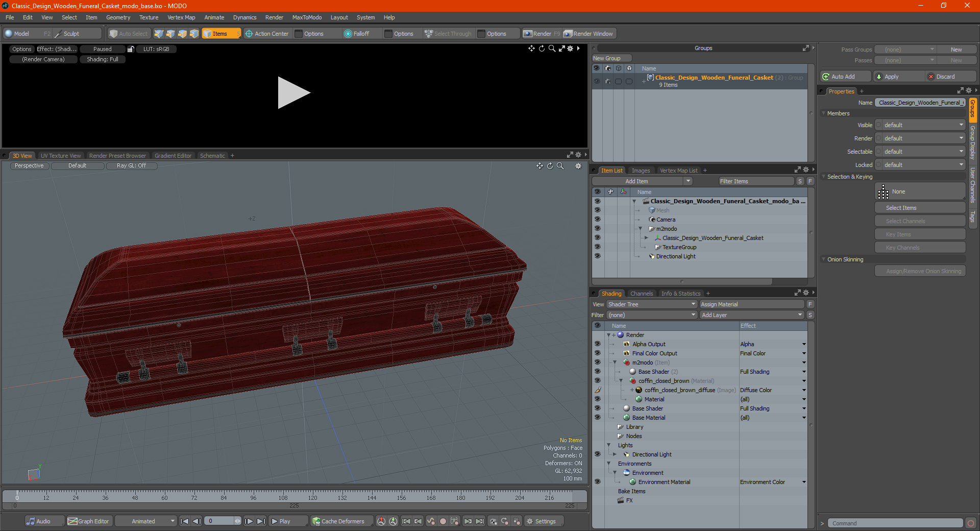Open Action Center tool
The height and width of the screenshot is (531, 980).
(x=267, y=34)
